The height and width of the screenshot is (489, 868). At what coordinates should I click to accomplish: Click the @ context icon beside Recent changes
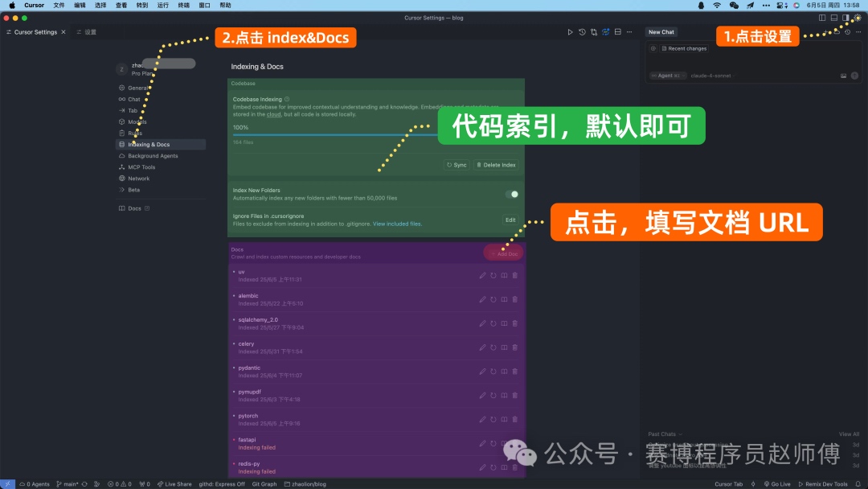click(x=653, y=49)
